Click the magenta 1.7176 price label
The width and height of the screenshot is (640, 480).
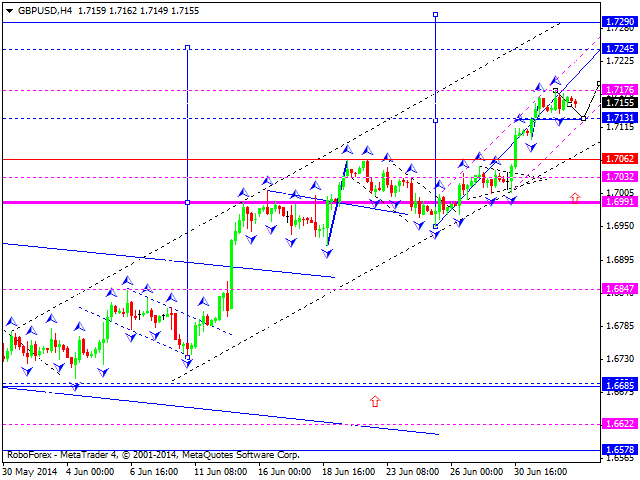pos(618,90)
